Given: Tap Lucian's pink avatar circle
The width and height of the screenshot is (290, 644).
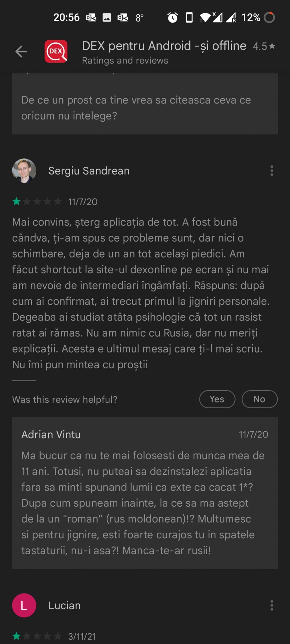Looking at the screenshot, I should coord(24,605).
